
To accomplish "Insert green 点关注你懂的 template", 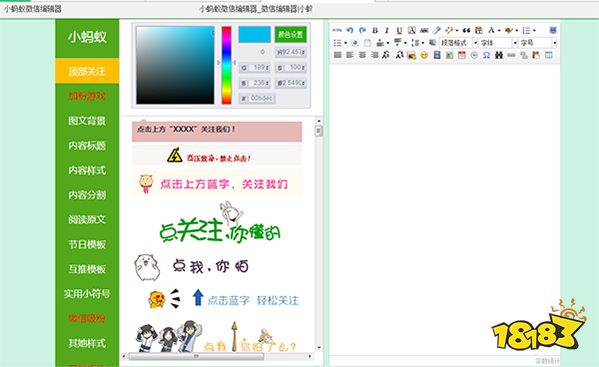I will (220, 223).
